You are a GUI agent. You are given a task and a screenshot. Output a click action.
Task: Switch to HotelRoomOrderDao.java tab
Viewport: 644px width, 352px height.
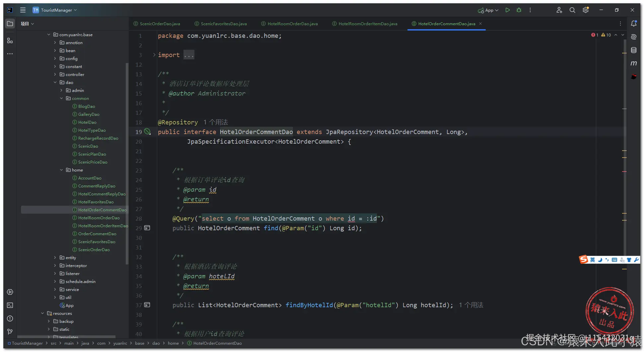pyautogui.click(x=289, y=24)
